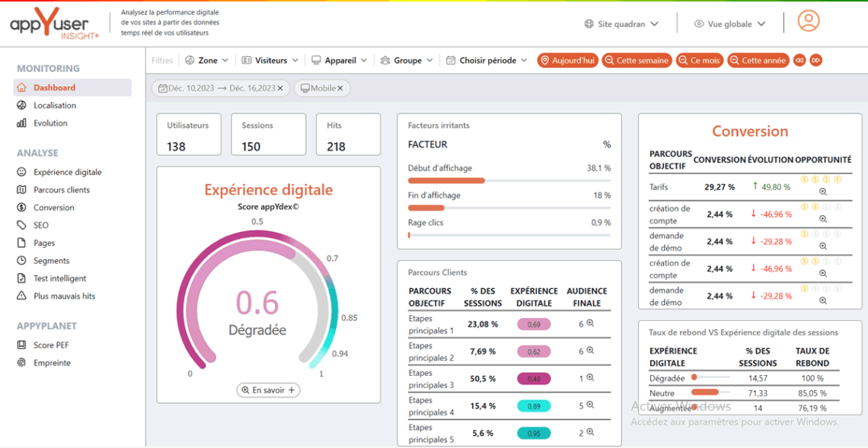The image size is (868, 448).
Task: Open the user profile icon top right
Action: (808, 21)
